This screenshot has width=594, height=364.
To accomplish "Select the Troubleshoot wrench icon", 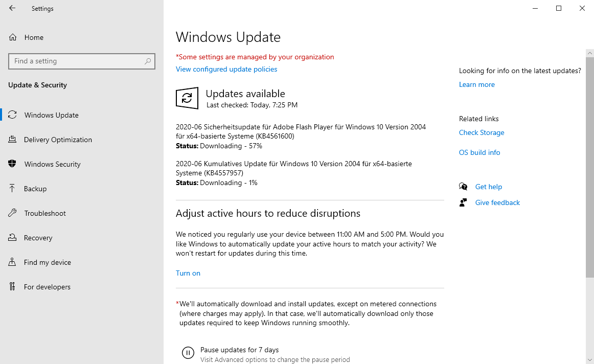I will [x=12, y=213].
